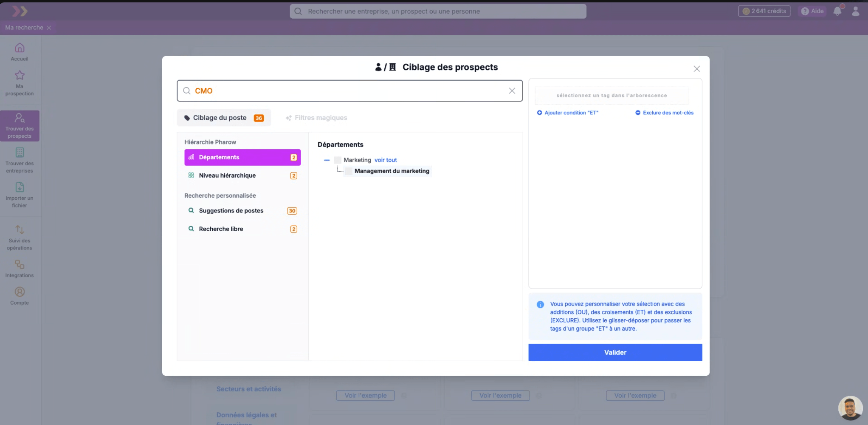The image size is (868, 425).
Task: Select Trouver des prospects sidebar item
Action: point(20,126)
